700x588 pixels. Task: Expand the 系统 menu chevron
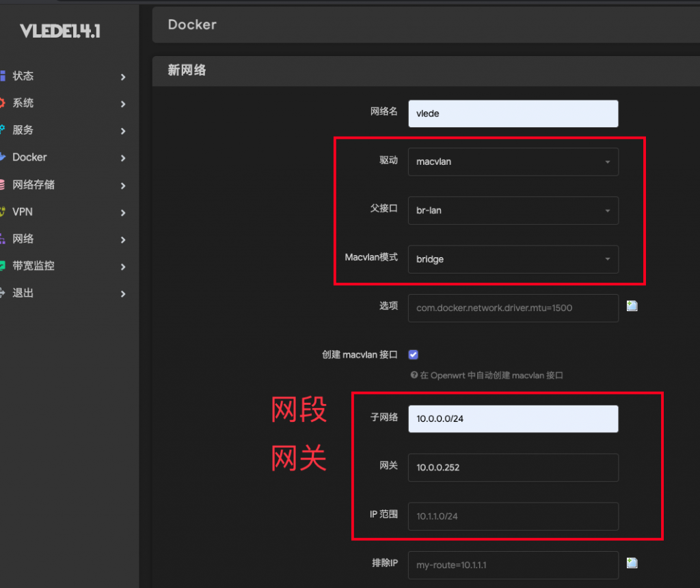click(x=123, y=104)
